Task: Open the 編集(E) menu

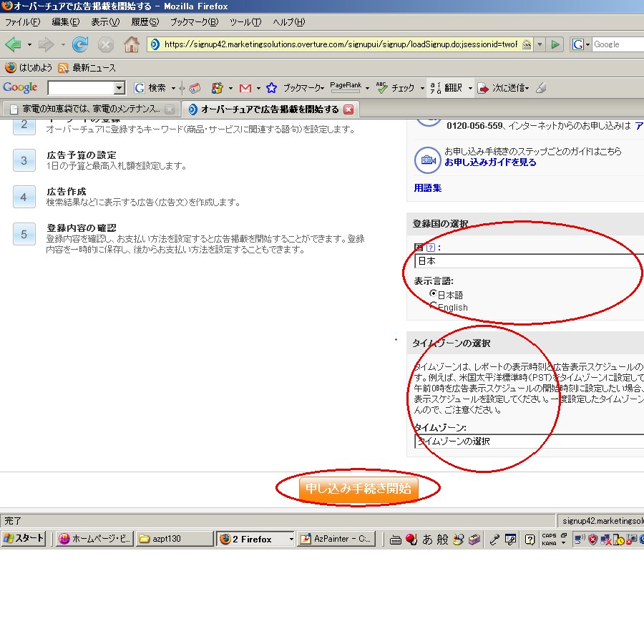Action: [x=66, y=21]
